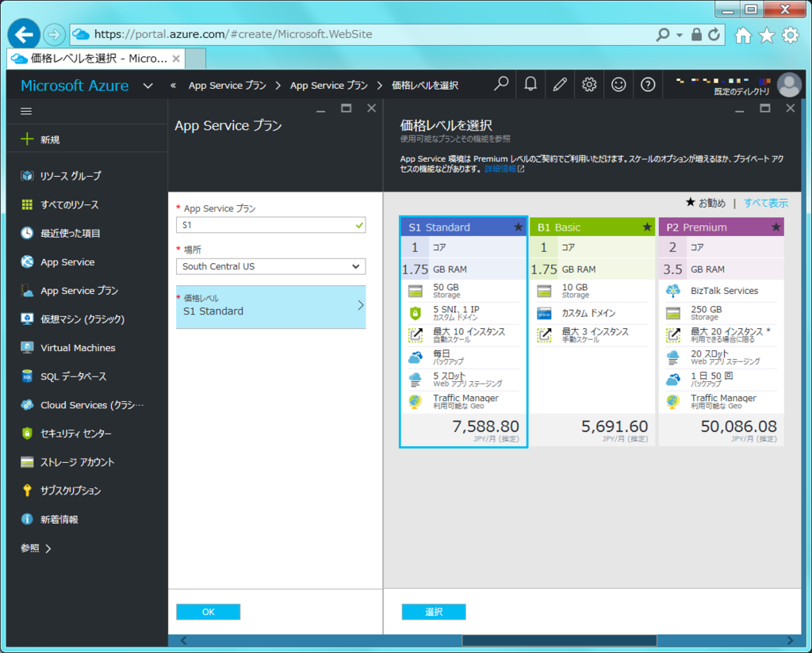Click the 新規 plus item
This screenshot has height=653, width=812.
[x=40, y=139]
